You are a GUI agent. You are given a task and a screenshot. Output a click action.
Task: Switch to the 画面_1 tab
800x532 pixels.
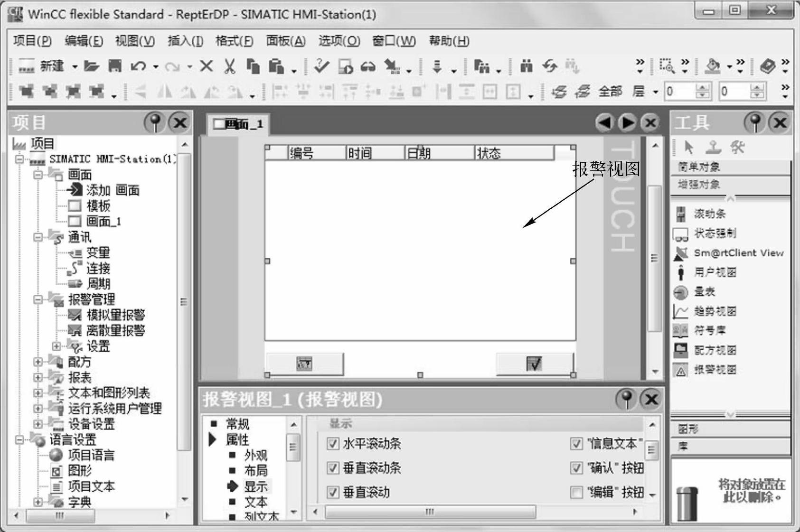pos(239,124)
